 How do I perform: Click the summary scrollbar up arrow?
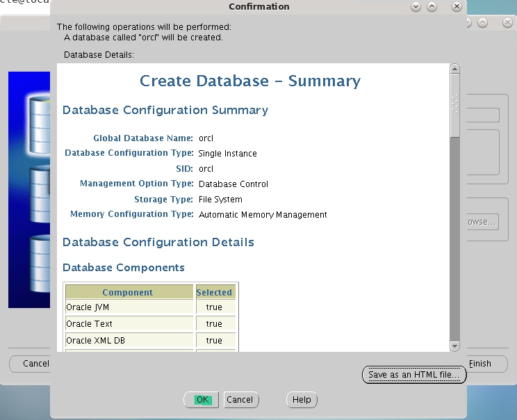454,69
